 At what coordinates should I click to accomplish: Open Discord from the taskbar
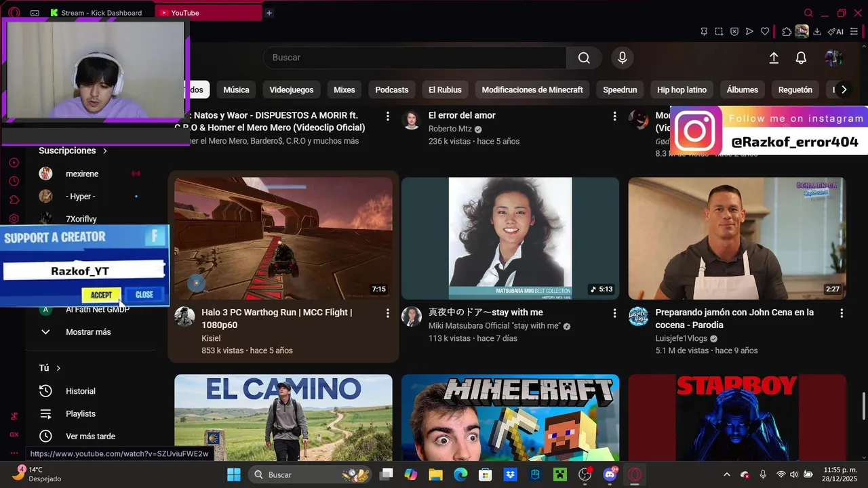[x=610, y=474]
